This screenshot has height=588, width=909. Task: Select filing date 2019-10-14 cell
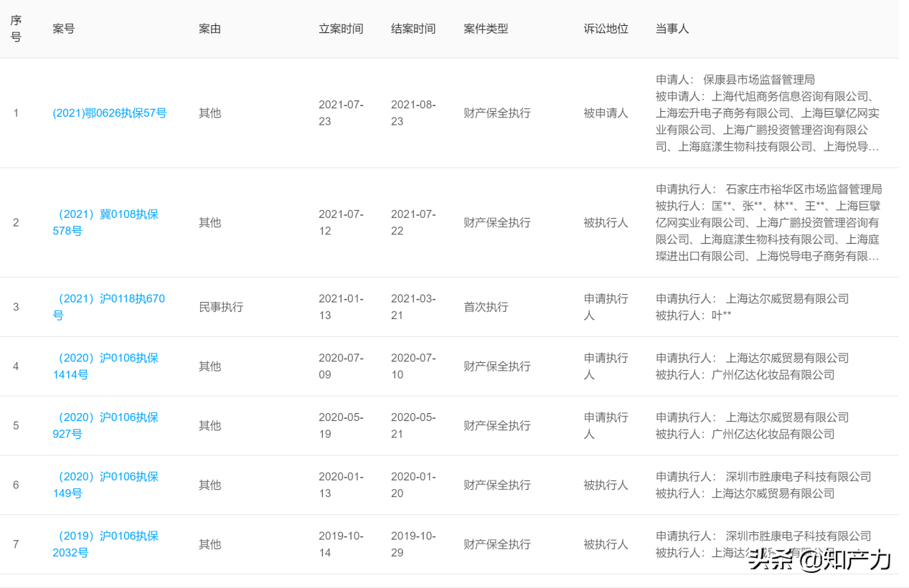(342, 545)
